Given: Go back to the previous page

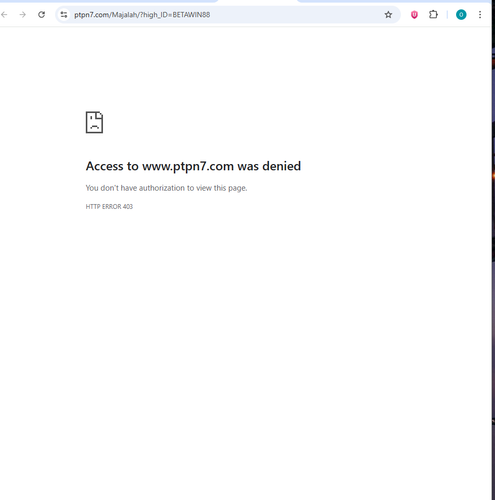Looking at the screenshot, I should [4, 15].
